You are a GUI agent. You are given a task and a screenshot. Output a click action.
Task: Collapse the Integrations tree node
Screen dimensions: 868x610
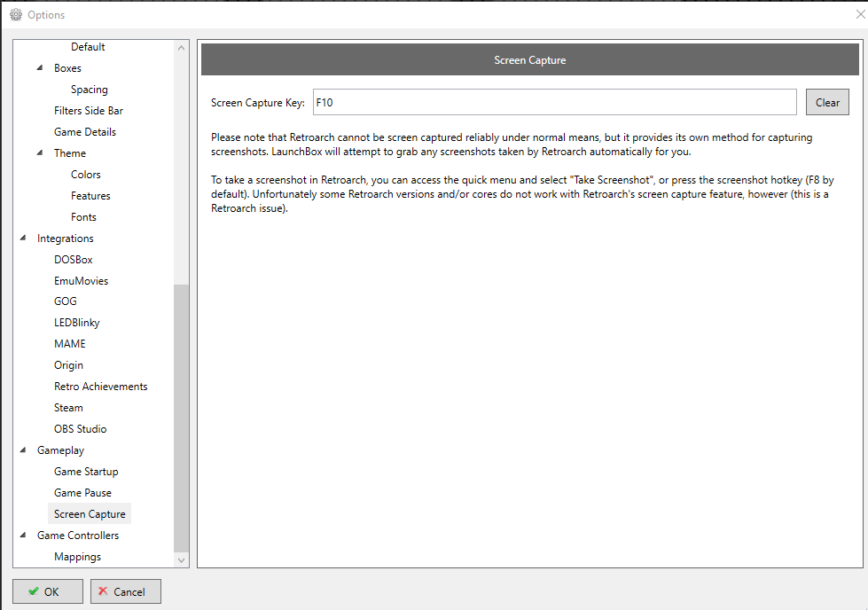(x=23, y=238)
